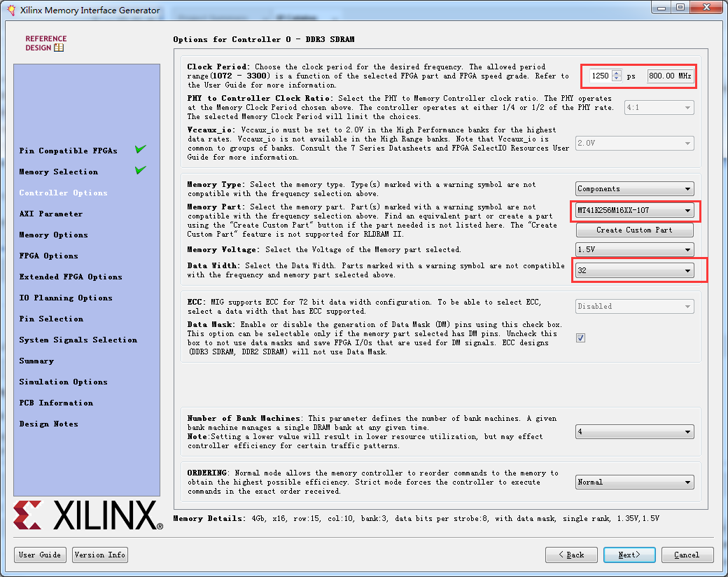This screenshot has width=728, height=577.
Task: Click the Memory Details text line
Action: (x=416, y=518)
